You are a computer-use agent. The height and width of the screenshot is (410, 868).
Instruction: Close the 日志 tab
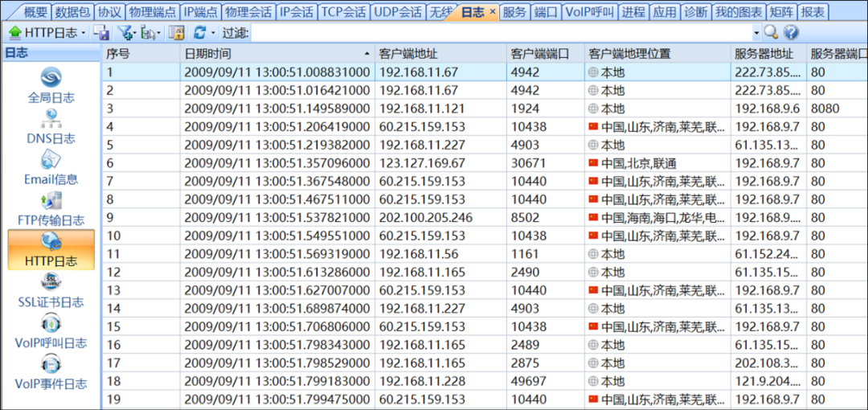pyautogui.click(x=493, y=12)
